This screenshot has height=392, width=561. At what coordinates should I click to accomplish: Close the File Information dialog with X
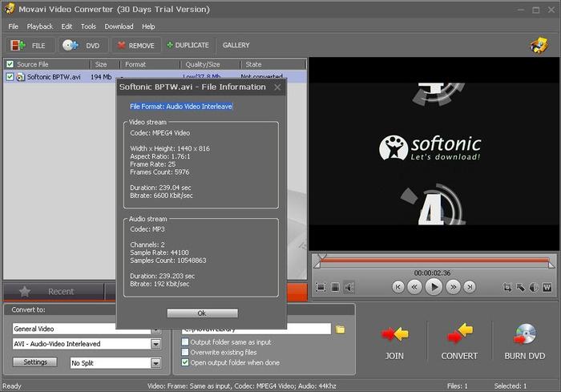point(277,87)
